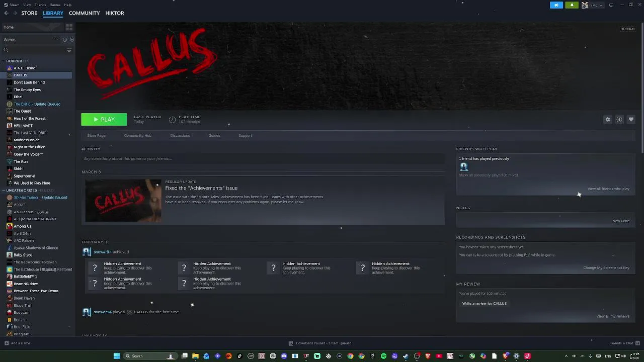
Task: Open the View menu
Action: click(27, 5)
